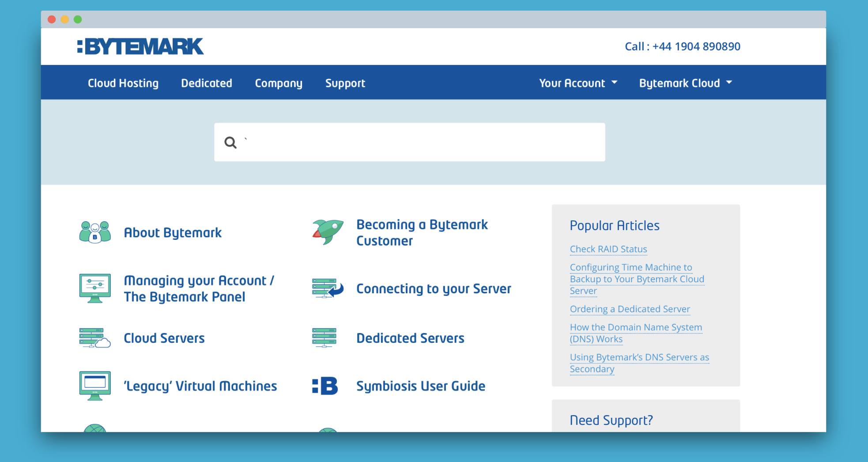The image size is (868, 462).
Task: Expand the Bytemark Cloud dropdown
Action: 686,83
